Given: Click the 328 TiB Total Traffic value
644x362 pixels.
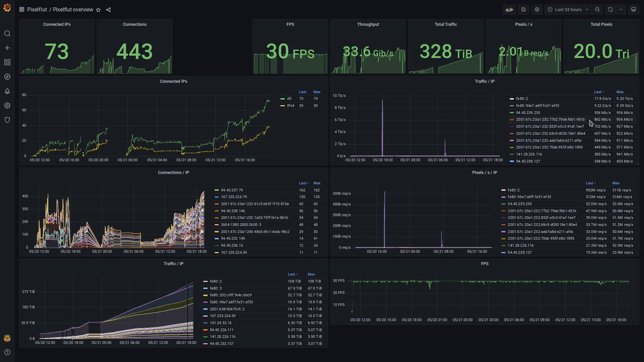Looking at the screenshot, I should point(446,51).
